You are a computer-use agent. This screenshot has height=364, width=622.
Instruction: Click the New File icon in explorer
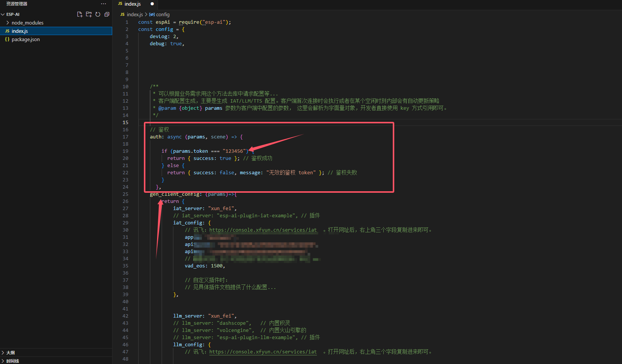point(79,14)
